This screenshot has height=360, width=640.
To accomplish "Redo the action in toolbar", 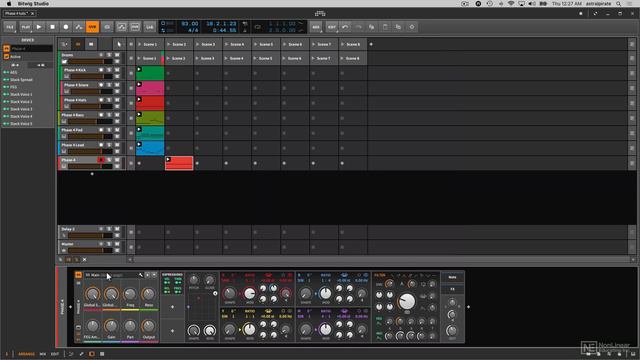I will pos(358,27).
